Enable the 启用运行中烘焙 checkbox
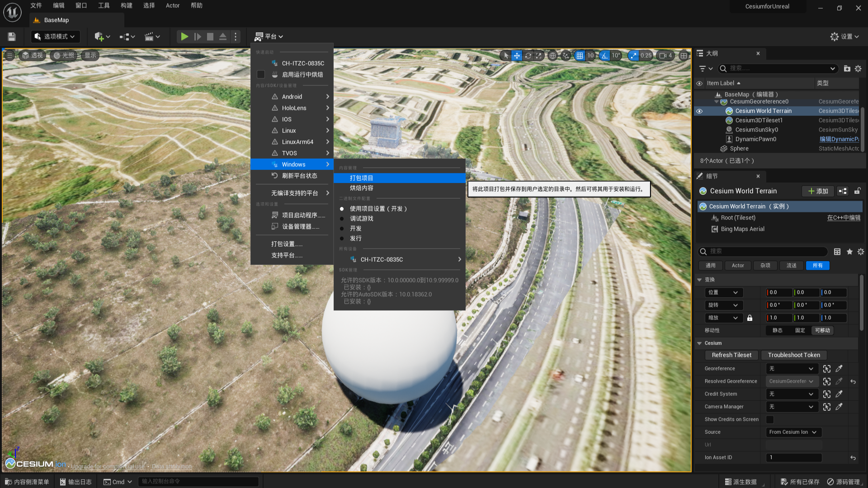The height and width of the screenshot is (488, 868). tap(261, 75)
